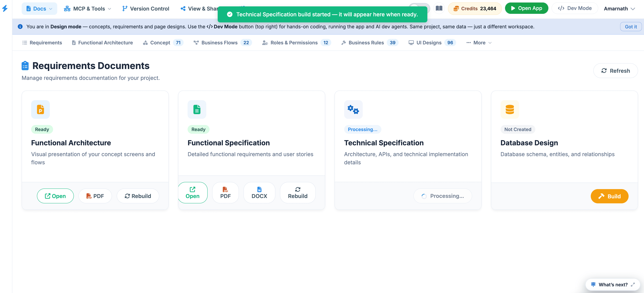Viewport: 644px width, 293px height.
Task: Build the Database Design document
Action: pos(609,196)
